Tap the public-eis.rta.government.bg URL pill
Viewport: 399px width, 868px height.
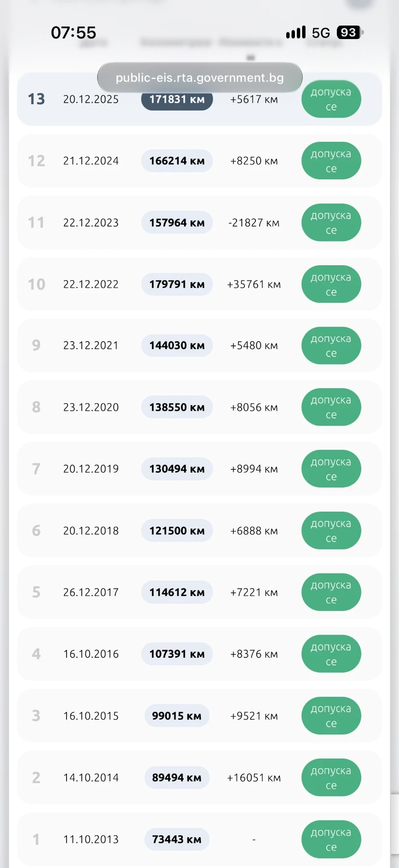pos(199,77)
